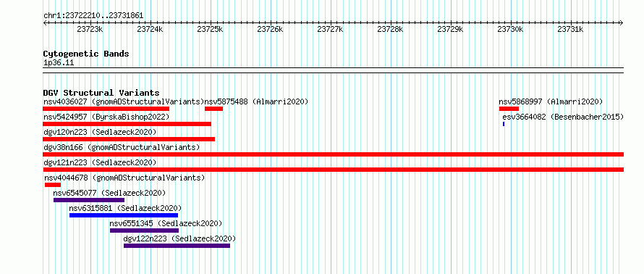Image resolution: width=644 pixels, height=274 pixels.
Task: Open the nsv6551345 (Sedlazeck2020) label
Action: 166,223
